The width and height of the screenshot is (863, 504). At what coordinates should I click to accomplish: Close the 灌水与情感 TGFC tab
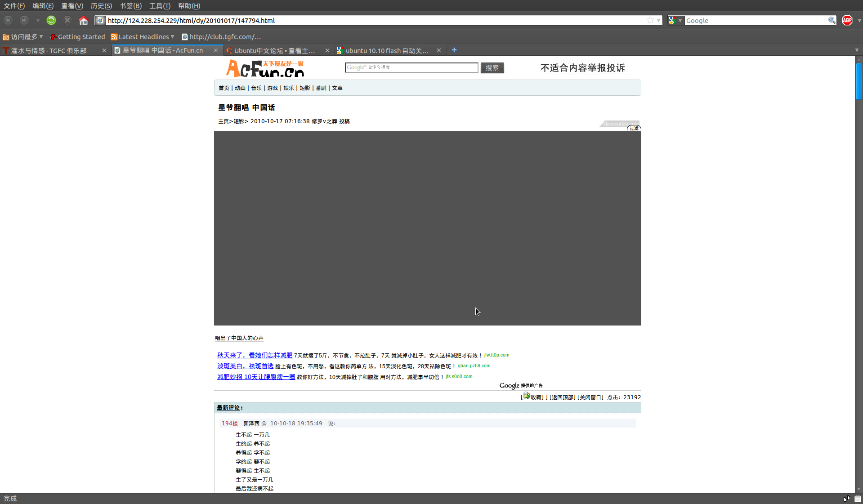tap(104, 50)
